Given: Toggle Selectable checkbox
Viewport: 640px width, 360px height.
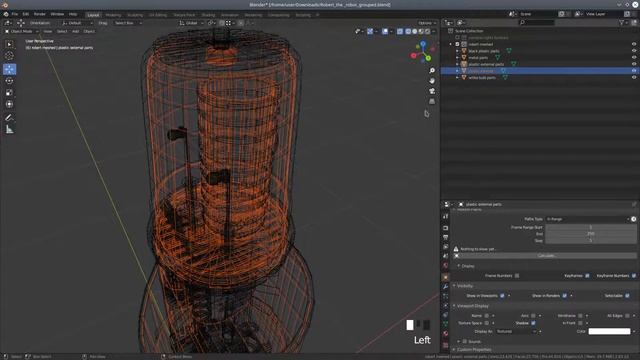Looking at the screenshot, I should click(x=627, y=296).
